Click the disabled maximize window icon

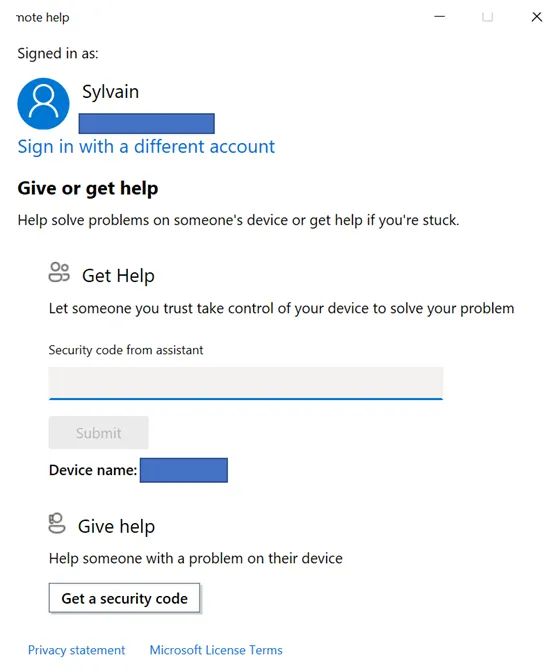point(488,17)
